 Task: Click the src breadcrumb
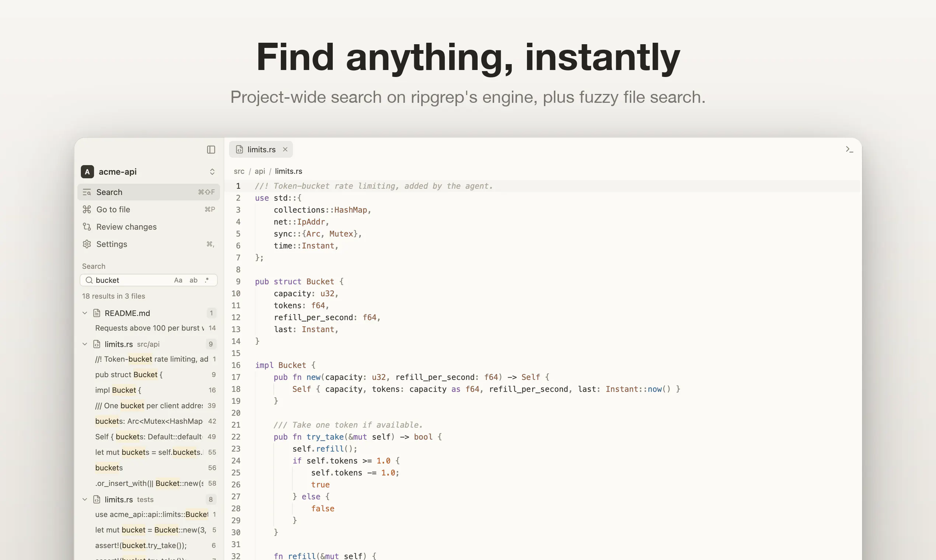coord(239,171)
